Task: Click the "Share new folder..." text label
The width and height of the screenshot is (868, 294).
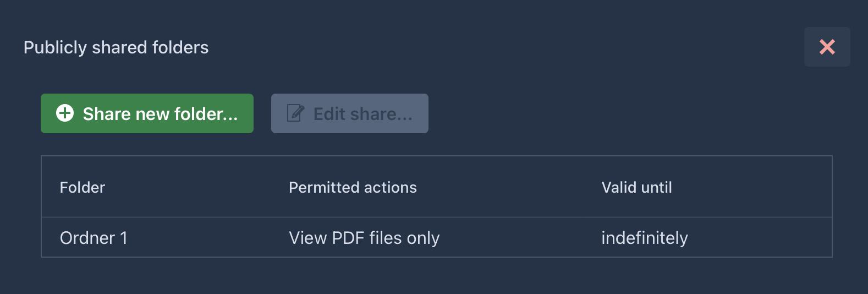Action: (160, 114)
